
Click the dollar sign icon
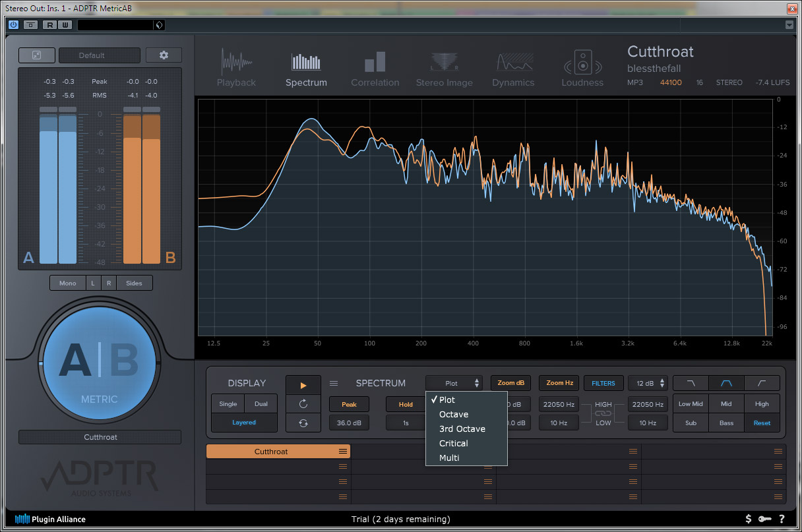(749, 519)
